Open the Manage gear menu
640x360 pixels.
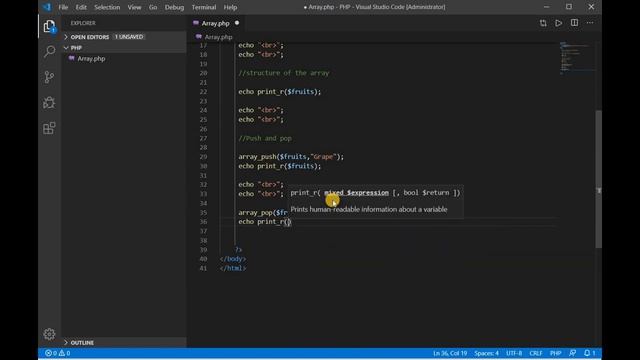(x=49, y=334)
